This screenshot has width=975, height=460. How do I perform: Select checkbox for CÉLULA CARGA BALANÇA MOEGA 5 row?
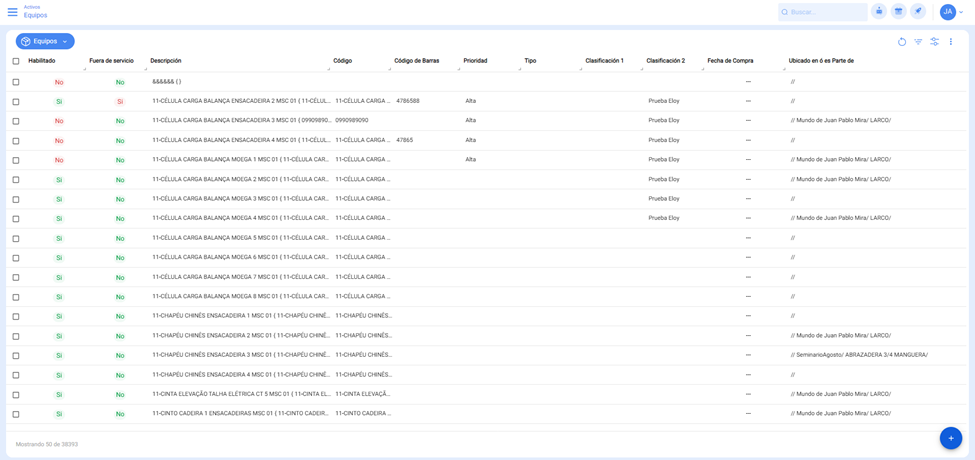pyautogui.click(x=16, y=239)
